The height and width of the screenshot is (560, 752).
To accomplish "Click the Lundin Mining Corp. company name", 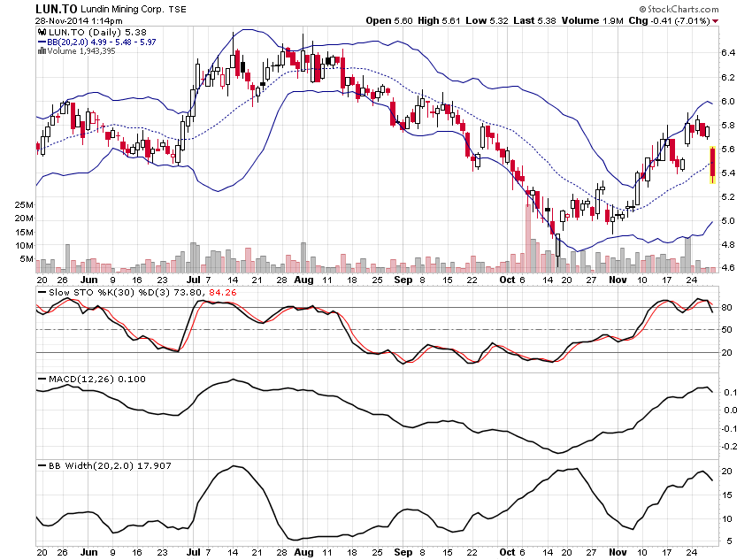I will click(x=122, y=9).
